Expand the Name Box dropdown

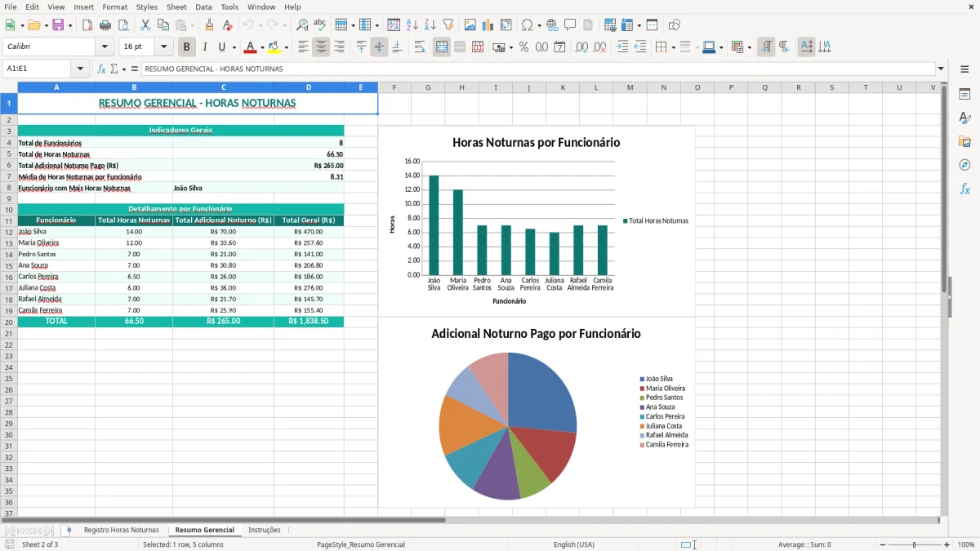coord(81,69)
